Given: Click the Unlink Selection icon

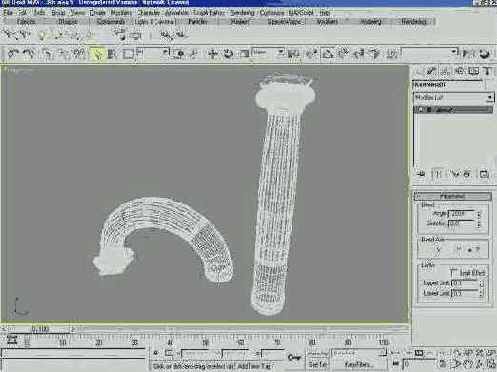Looking at the screenshot, I should click(63, 53).
